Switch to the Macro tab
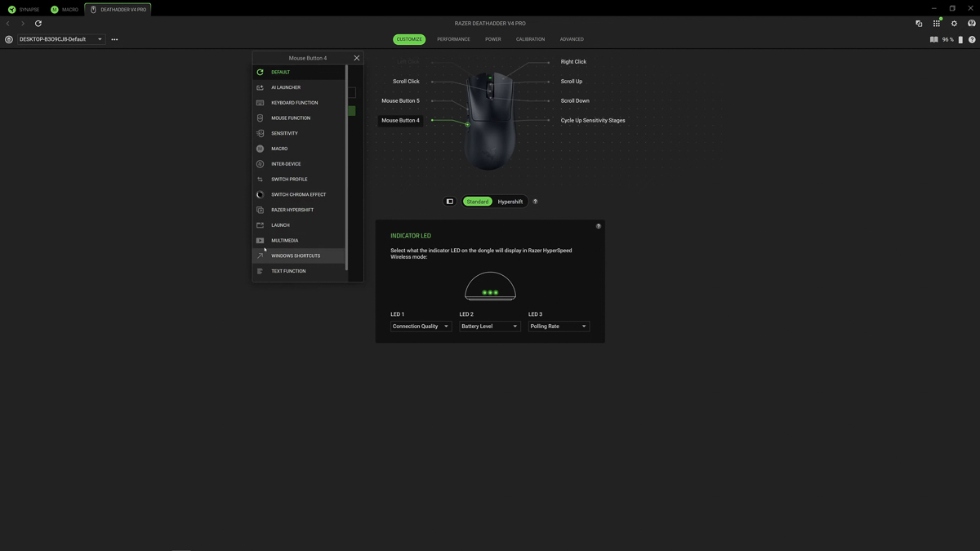This screenshot has height=551, width=980. (x=65, y=10)
